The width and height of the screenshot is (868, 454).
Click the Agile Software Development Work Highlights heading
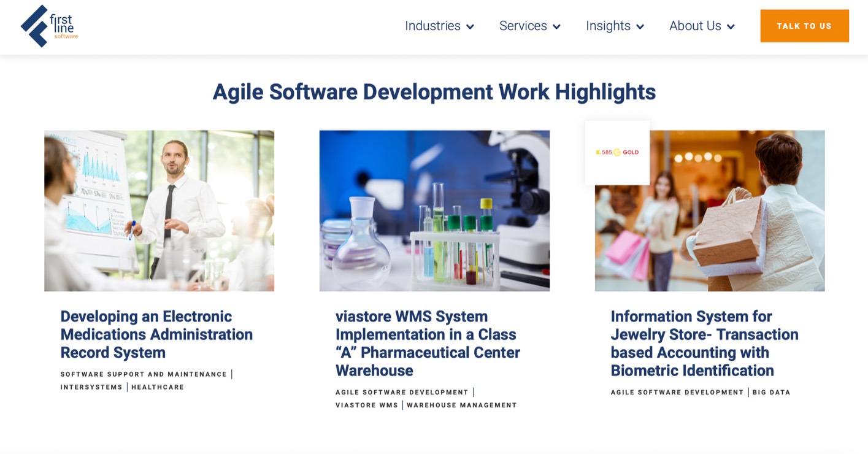pyautogui.click(x=434, y=92)
